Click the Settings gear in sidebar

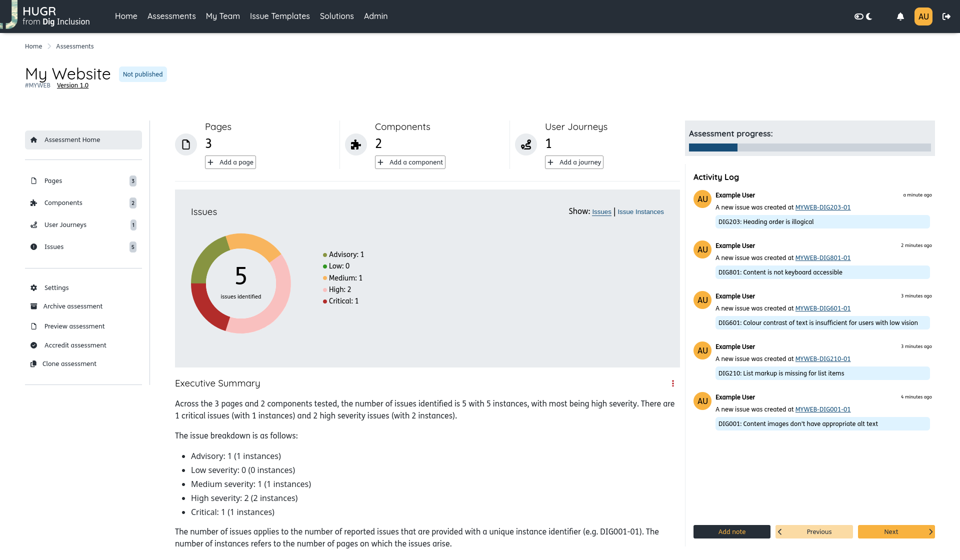(x=34, y=287)
